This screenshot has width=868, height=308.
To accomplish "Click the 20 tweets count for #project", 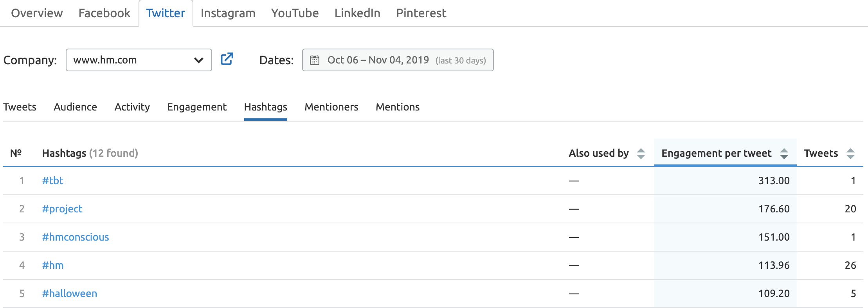I will 850,209.
